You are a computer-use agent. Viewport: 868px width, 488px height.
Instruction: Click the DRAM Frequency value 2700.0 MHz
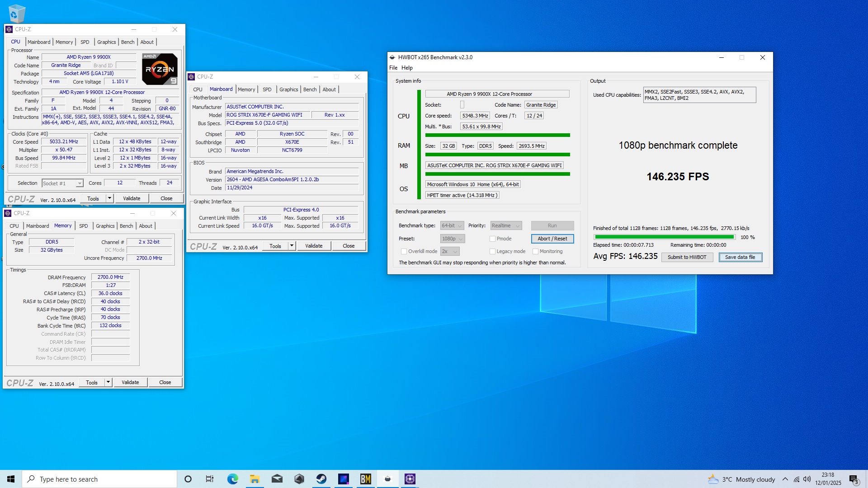[110, 277]
